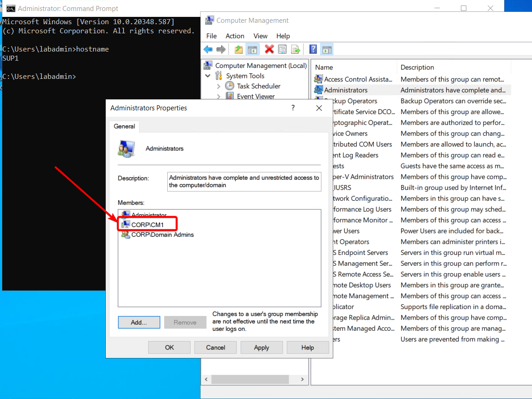
Task: Click the Description column header
Action: tap(453, 67)
